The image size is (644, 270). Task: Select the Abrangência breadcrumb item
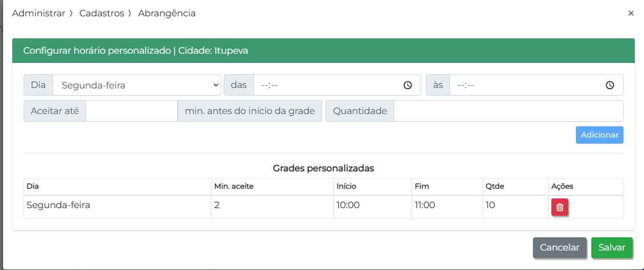167,13
